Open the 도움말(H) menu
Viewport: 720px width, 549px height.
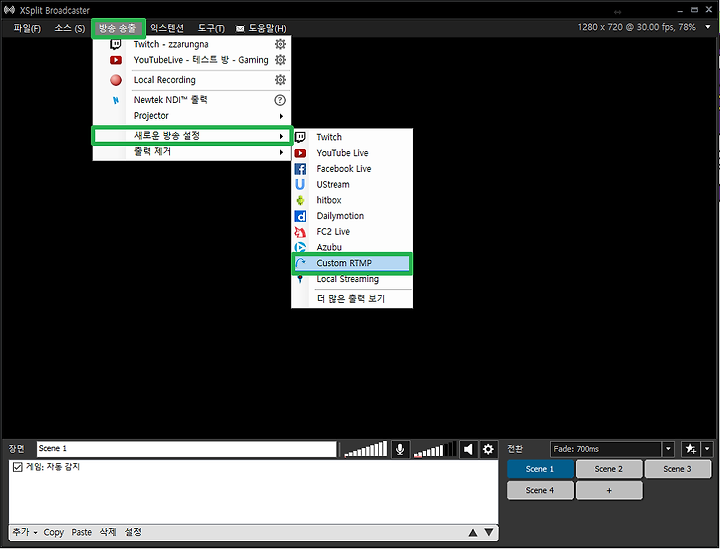coord(267,28)
